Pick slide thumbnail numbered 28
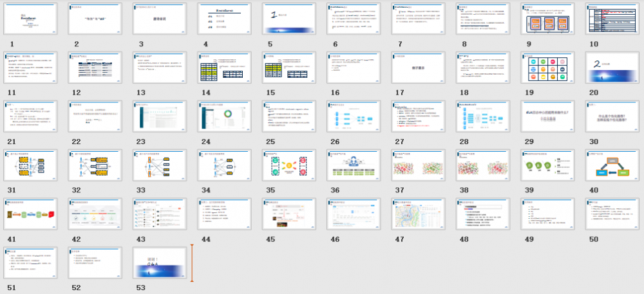This screenshot has height=294, width=644. [483, 116]
